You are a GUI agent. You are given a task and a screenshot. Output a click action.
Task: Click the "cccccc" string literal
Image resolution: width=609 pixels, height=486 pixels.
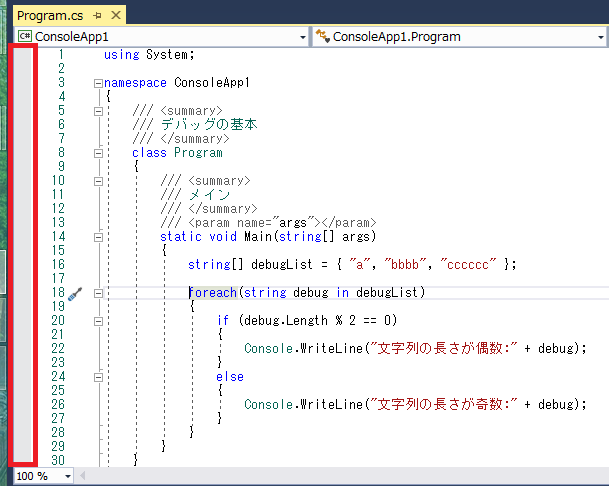(x=468, y=265)
